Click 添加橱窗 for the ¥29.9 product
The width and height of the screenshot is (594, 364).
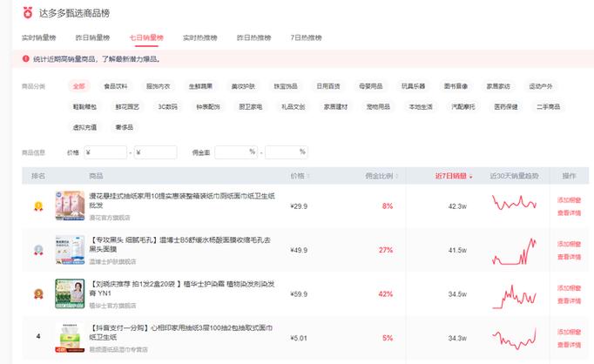[569, 200]
